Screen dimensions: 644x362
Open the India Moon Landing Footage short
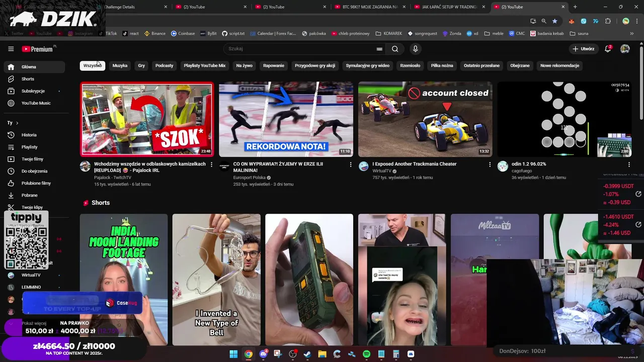click(124, 280)
